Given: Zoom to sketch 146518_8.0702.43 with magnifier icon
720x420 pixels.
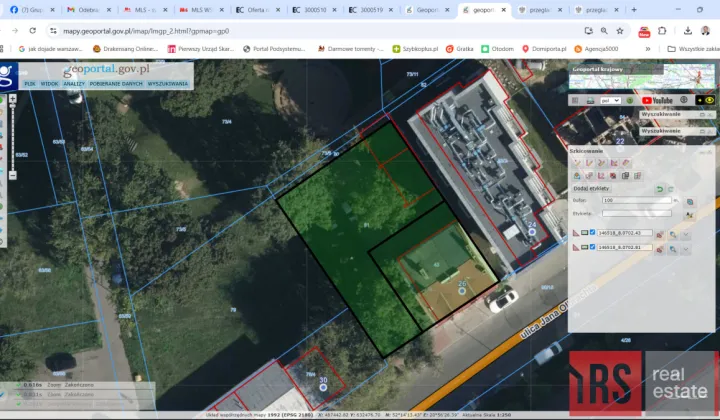Looking at the screenshot, I should (x=673, y=235).
